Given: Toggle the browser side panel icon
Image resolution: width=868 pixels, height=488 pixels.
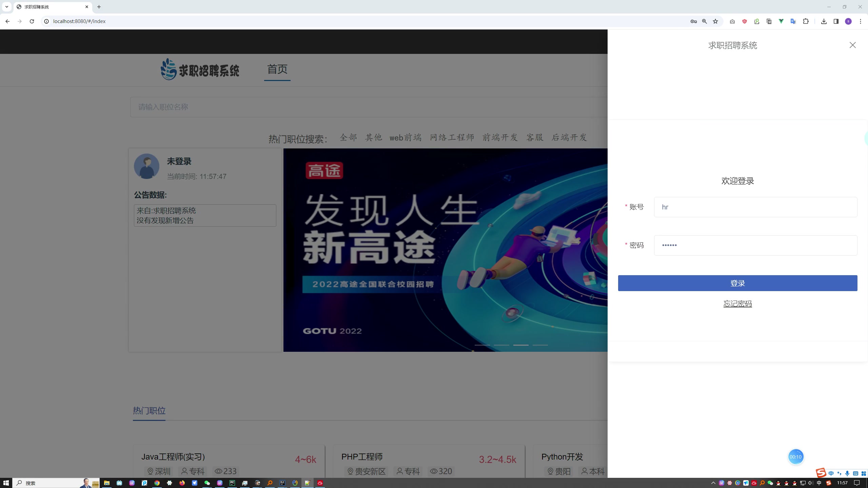Looking at the screenshot, I should pyautogui.click(x=836, y=21).
